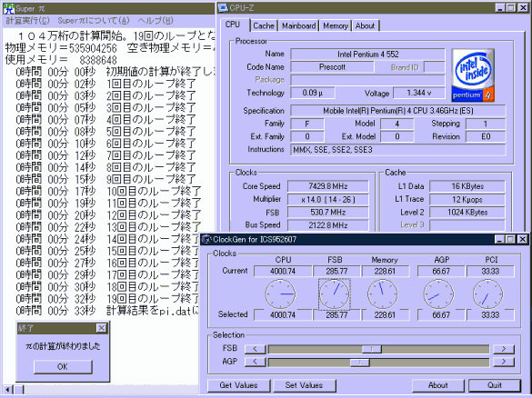
Task: Decrease FSB with the left arrow button
Action: click(255, 349)
